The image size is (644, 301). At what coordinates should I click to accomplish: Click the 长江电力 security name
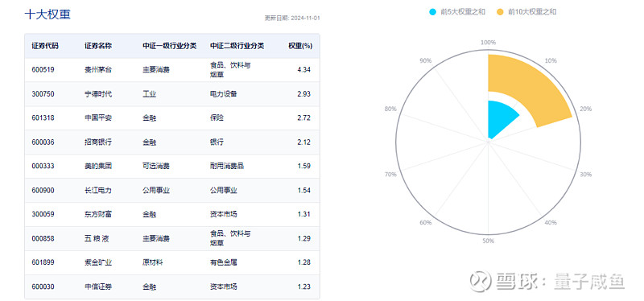pyautogui.click(x=98, y=191)
